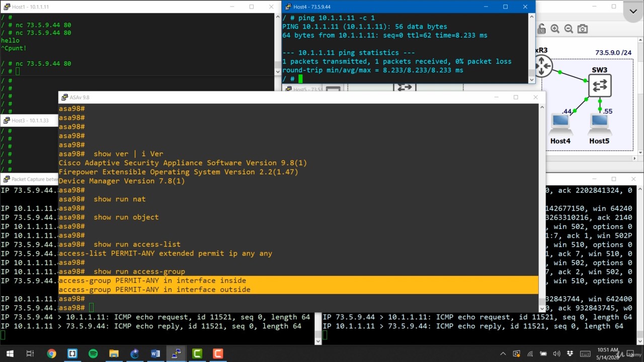This screenshot has height=362, width=644.
Task: Click the GNS3 canvas scrollbar down arrow
Action: [639, 152]
